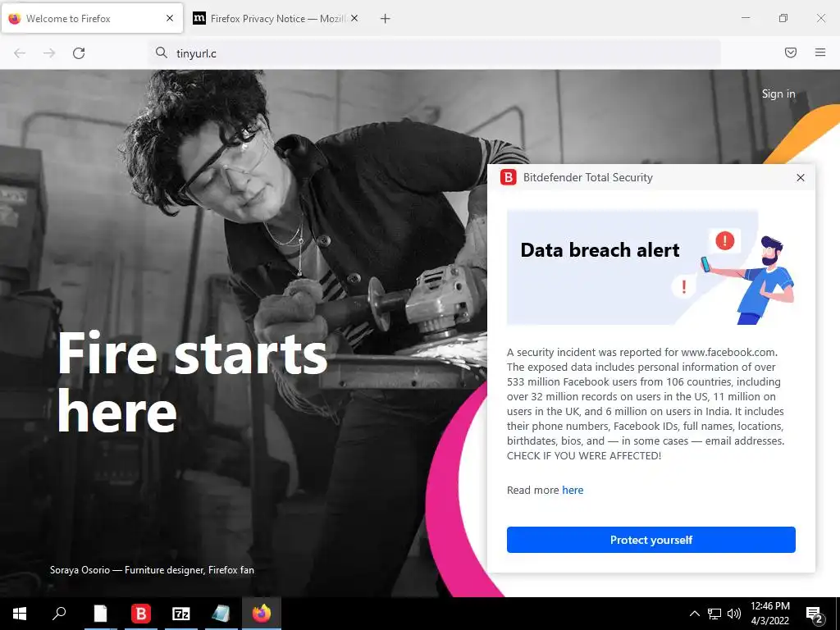Restore down the Firefox window
Viewport: 840px width, 630px height.
(783, 18)
